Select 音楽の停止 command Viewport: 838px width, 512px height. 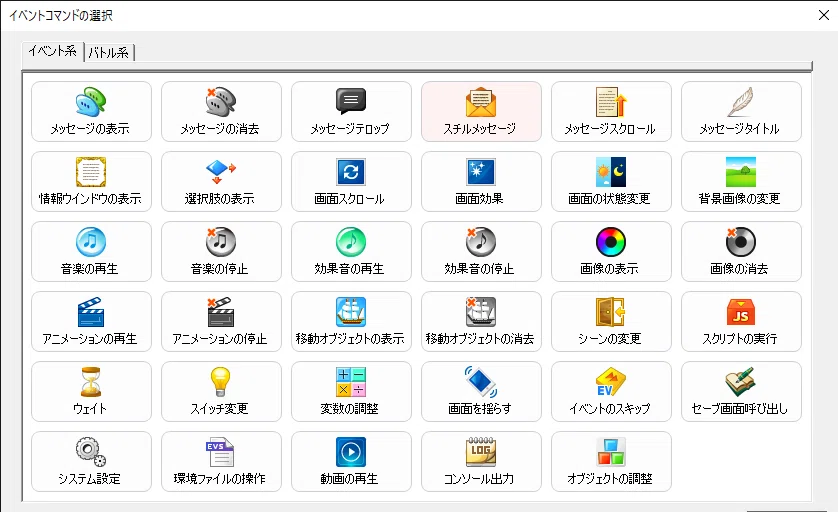[x=221, y=252]
